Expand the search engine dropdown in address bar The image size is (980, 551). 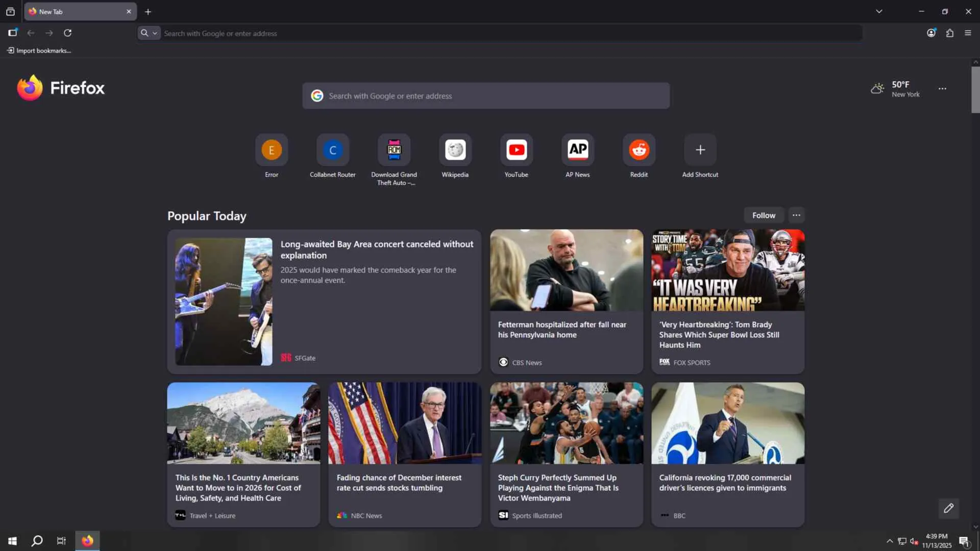[x=149, y=33]
